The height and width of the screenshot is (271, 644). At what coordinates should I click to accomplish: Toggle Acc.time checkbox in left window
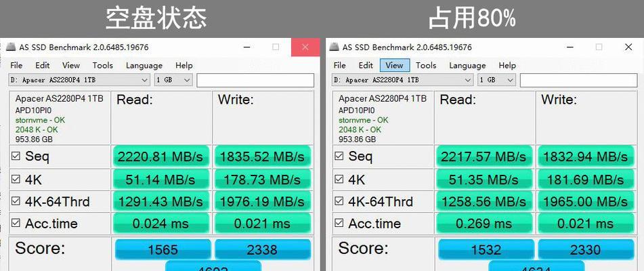tap(16, 223)
